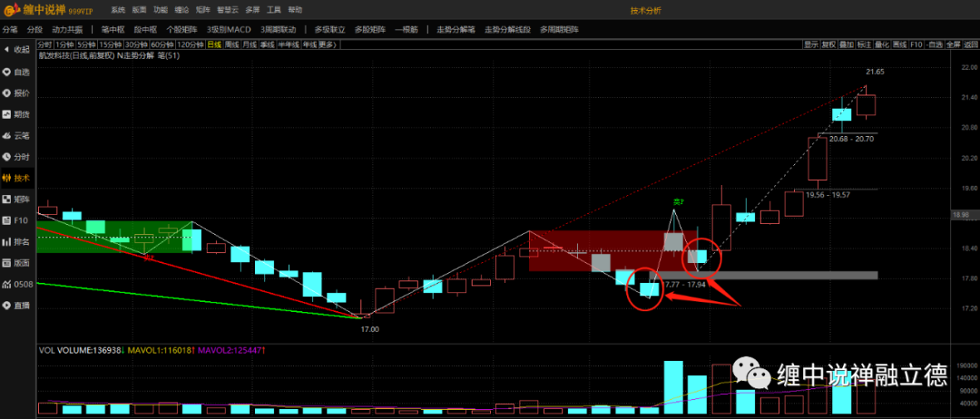This screenshot has height=419, width=980.
Task: Toggle the 分段 toolbar option
Action: tap(34, 29)
